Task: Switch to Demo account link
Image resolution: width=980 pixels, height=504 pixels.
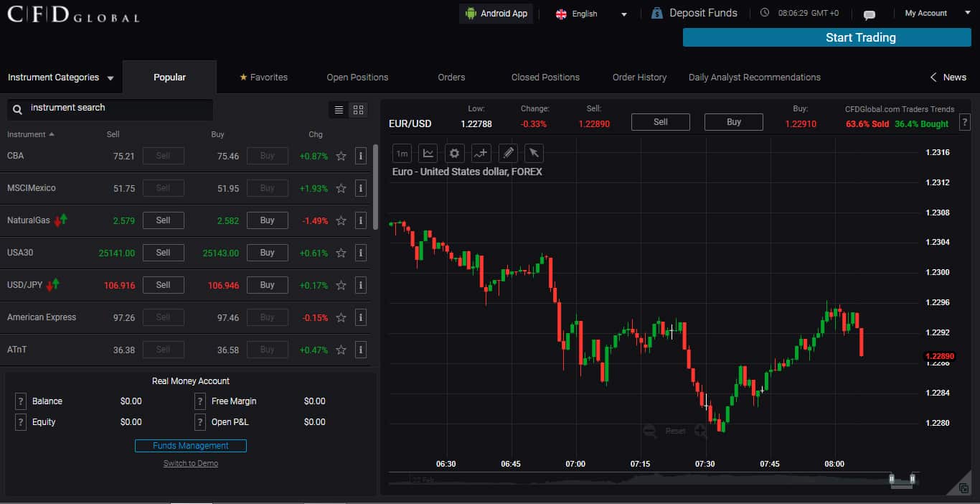Action: click(191, 463)
